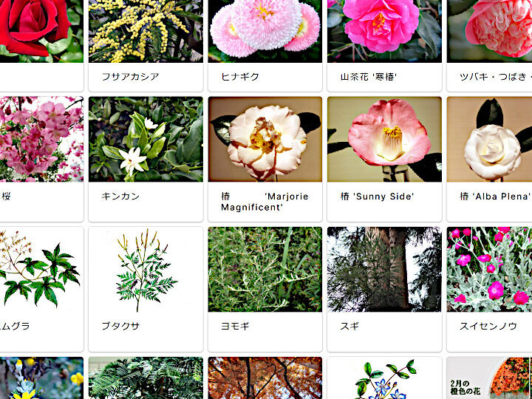Open the green fern-like foliage photo

pos(146,378)
